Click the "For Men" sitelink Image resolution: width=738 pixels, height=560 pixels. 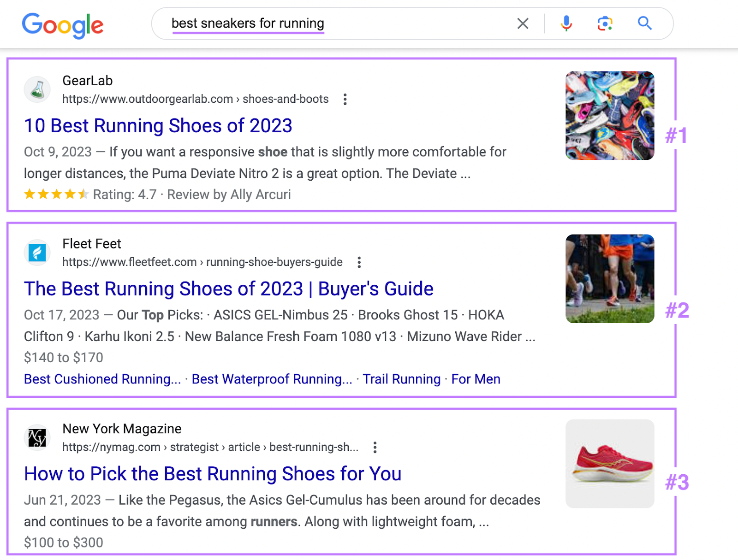475,379
